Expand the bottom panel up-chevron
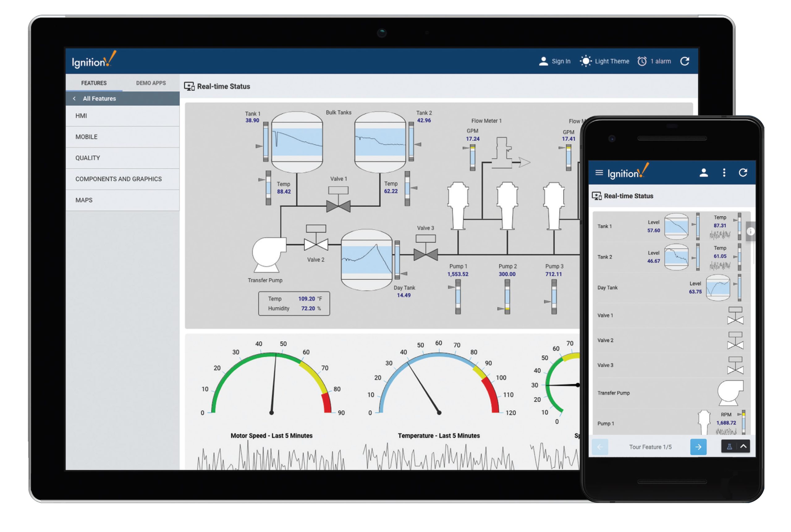The height and width of the screenshot is (532, 791). [743, 446]
